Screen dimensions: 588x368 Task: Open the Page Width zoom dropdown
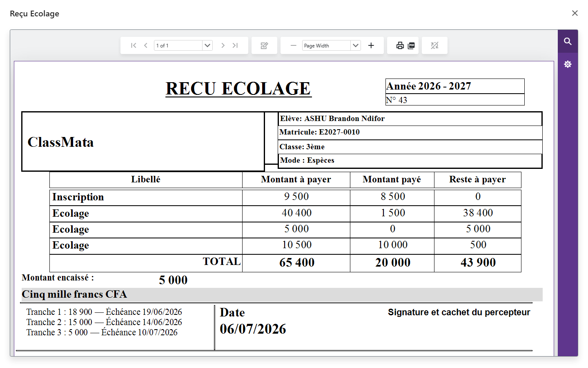click(356, 45)
